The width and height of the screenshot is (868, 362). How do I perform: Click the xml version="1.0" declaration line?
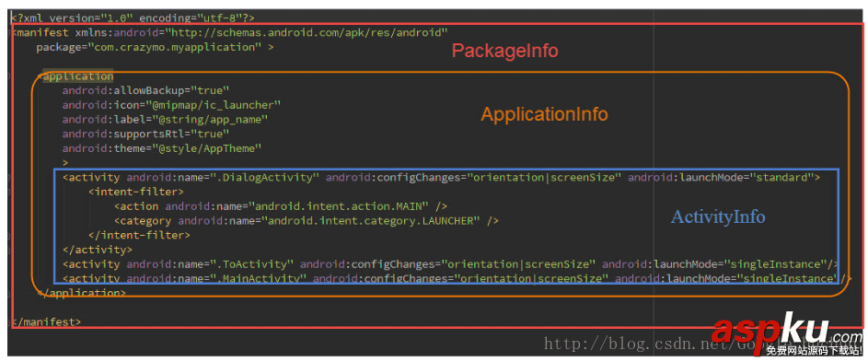[133, 18]
